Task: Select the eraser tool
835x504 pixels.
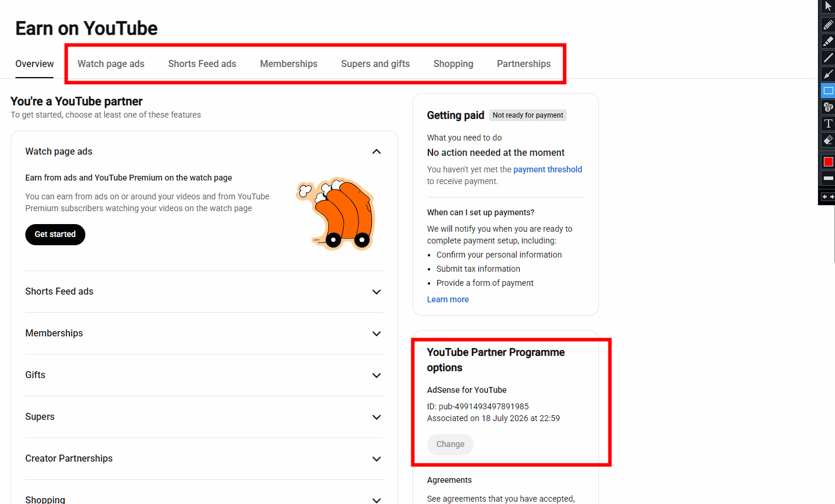Action: [828, 140]
